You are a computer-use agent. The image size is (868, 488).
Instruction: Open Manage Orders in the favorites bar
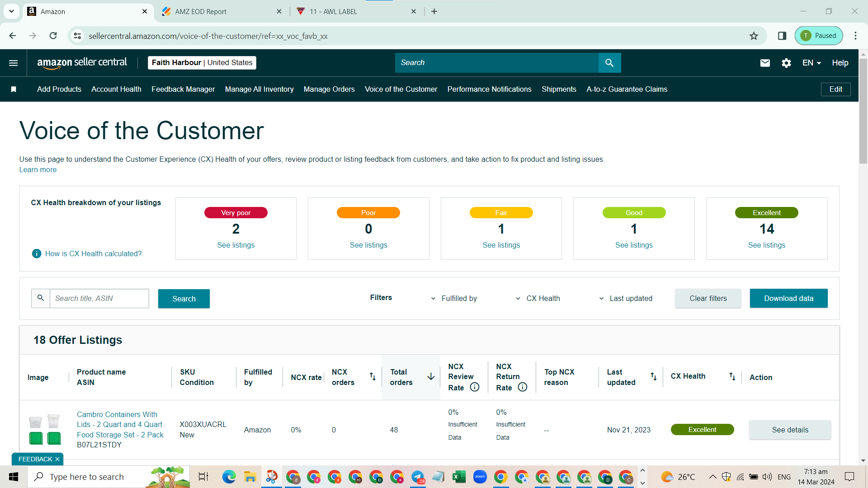pyautogui.click(x=329, y=89)
